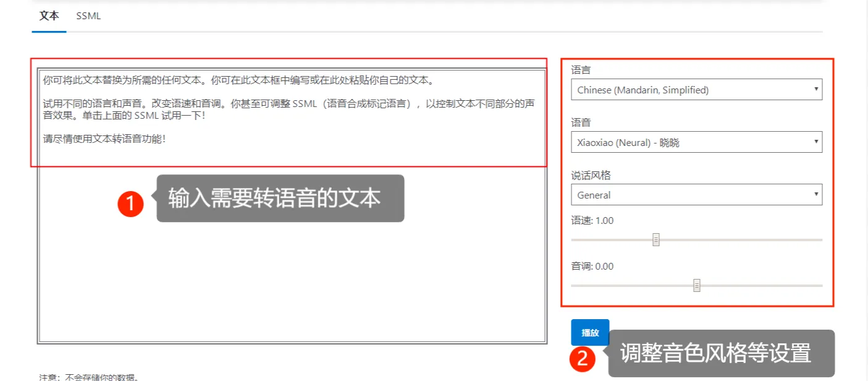Click inside the text-to-speech input box
Viewport: 868px width, 381px height.
click(292, 206)
